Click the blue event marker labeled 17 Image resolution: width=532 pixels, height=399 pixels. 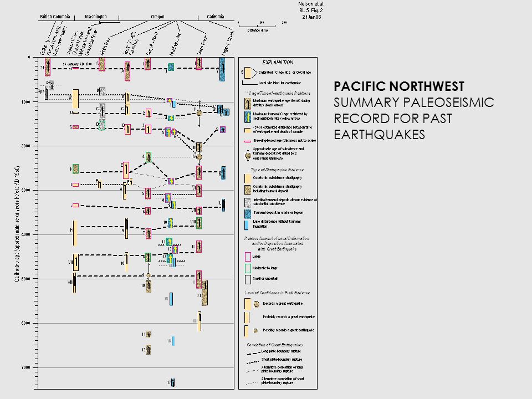173,382
